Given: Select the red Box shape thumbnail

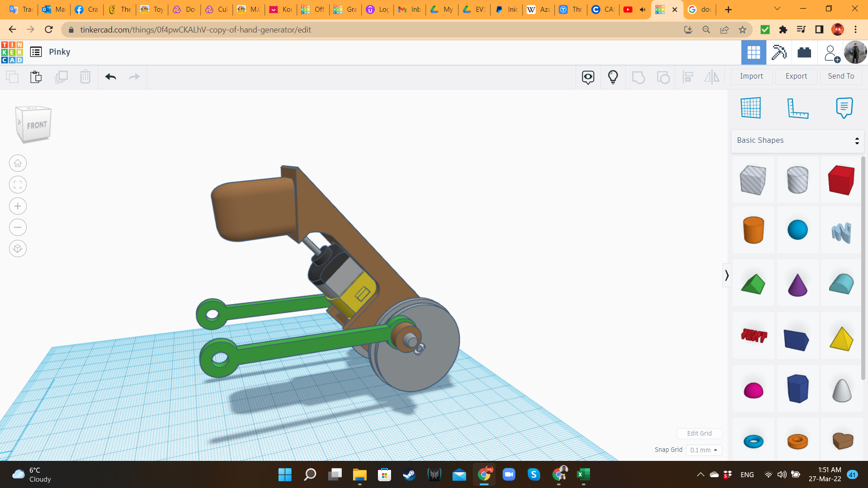Looking at the screenshot, I should 841,180.
